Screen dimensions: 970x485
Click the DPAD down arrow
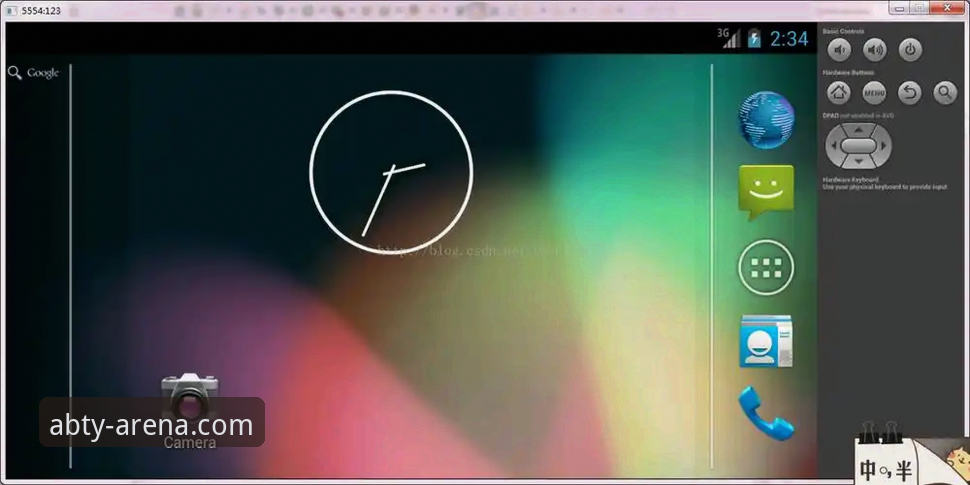click(x=859, y=161)
